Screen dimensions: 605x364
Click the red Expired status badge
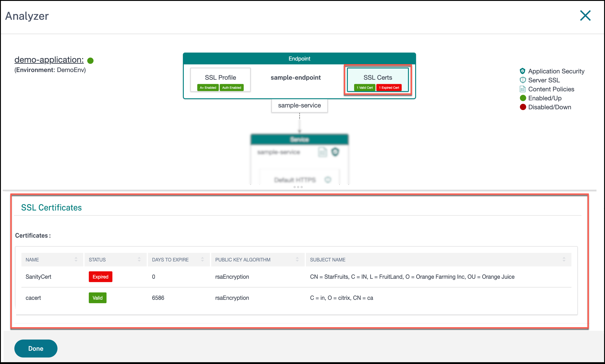pyautogui.click(x=100, y=277)
